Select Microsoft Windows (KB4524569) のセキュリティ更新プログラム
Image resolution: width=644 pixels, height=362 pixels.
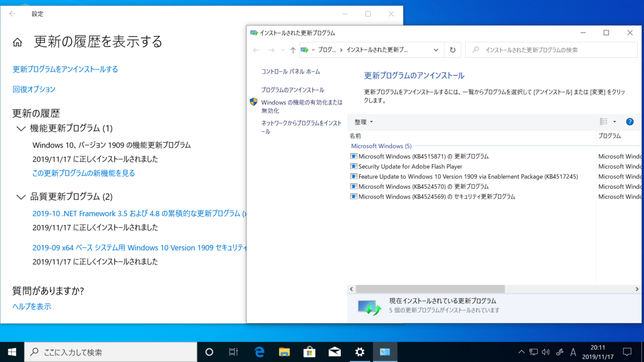(x=437, y=197)
